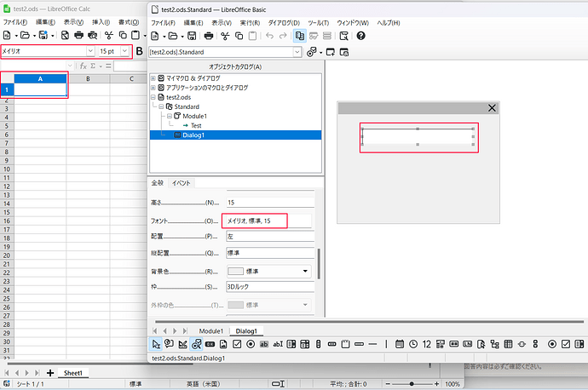The width and height of the screenshot is (588, 390).
Task: Toggle the Object Catalog icon in the Basic IDE toolbar
Action: point(300,36)
